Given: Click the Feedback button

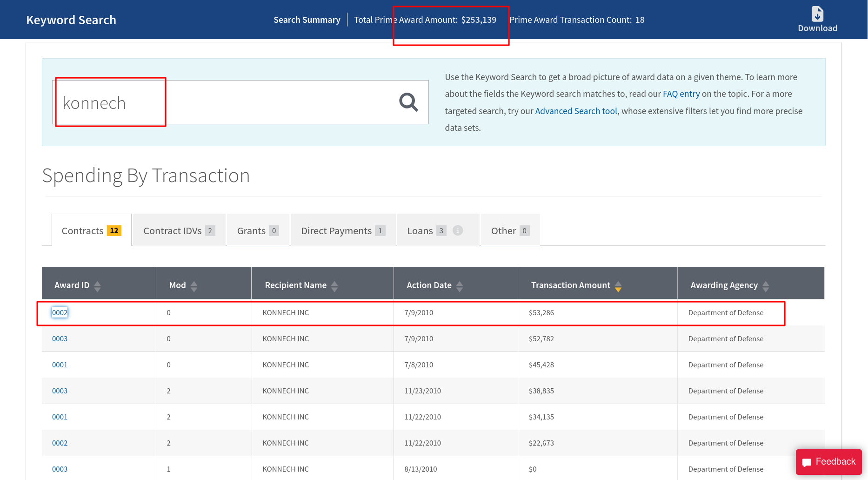Looking at the screenshot, I should 828,461.
